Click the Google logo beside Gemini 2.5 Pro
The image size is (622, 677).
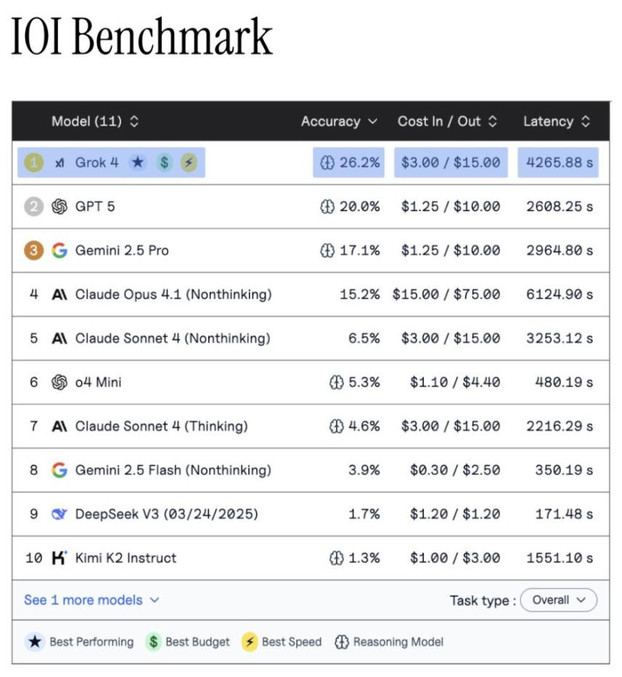point(59,250)
